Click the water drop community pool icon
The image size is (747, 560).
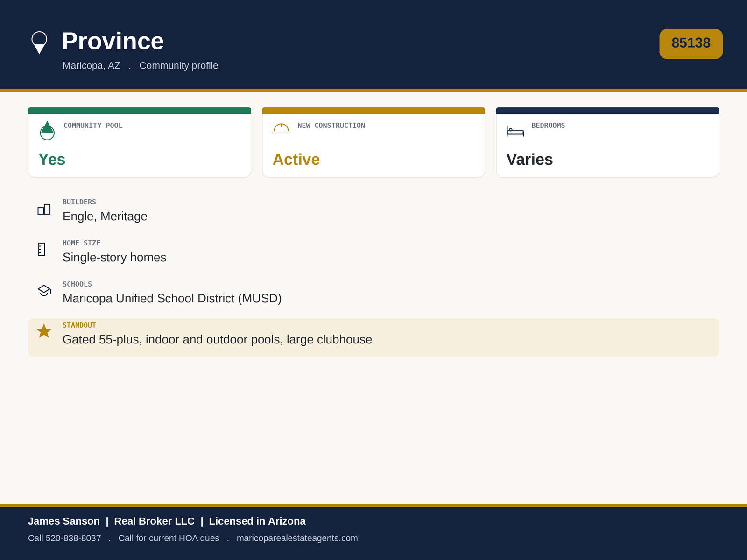point(47,131)
